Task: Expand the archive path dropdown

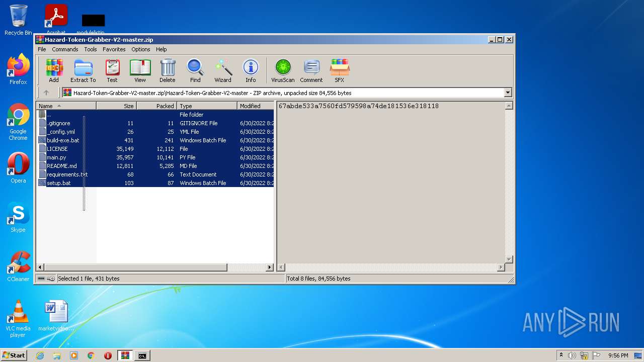Action: pyautogui.click(x=508, y=93)
